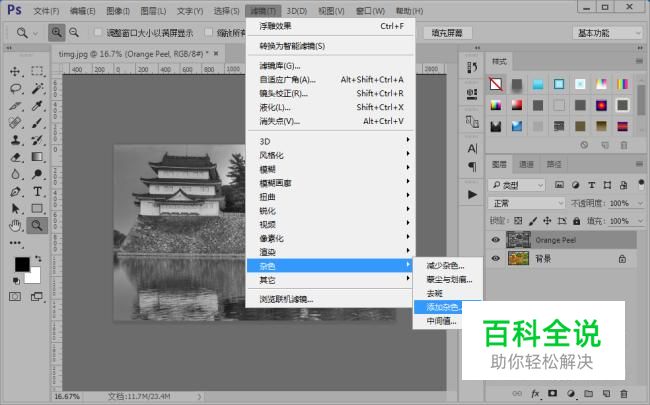Image resolution: width=650 pixels, height=405 pixels.
Task: Enable 调整窗口大小以满屏显示 checkbox
Action: [98, 32]
